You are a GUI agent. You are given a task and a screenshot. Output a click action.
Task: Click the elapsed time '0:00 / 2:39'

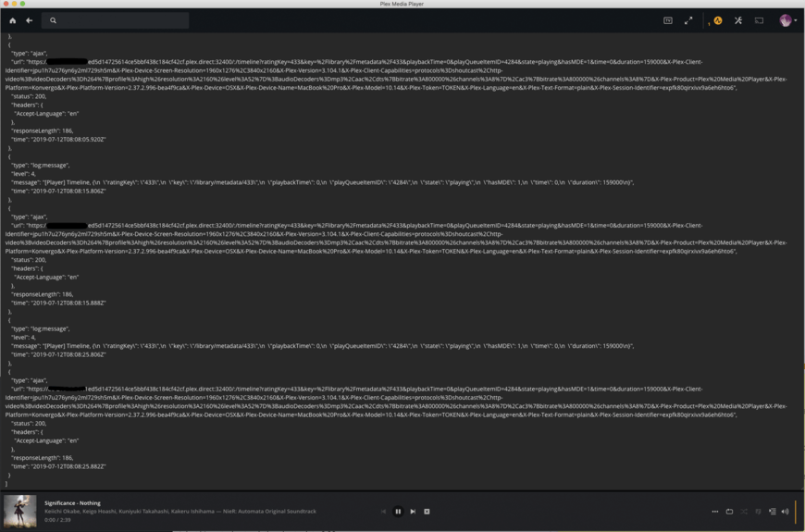pos(57,520)
